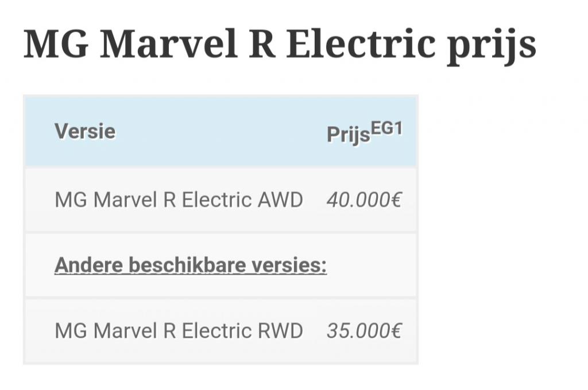Select the Versie column header
Image resolution: width=588 pixels, height=390 pixels.
pos(85,131)
